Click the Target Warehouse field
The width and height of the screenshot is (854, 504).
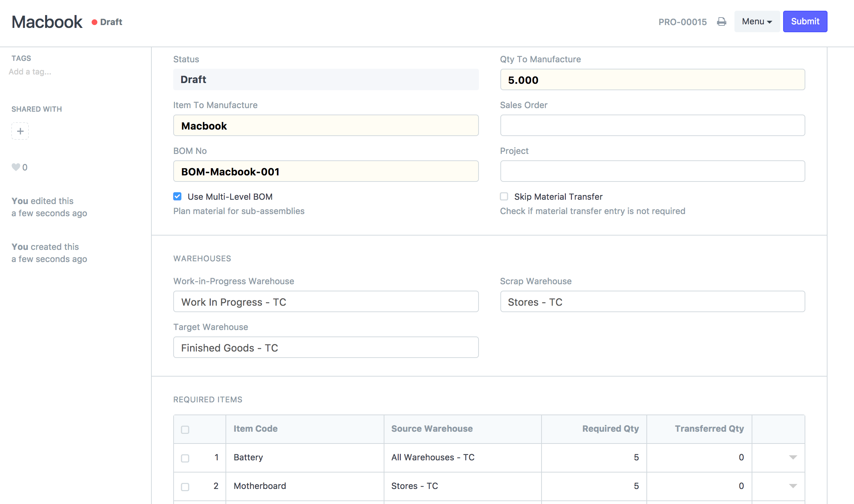pyautogui.click(x=326, y=348)
